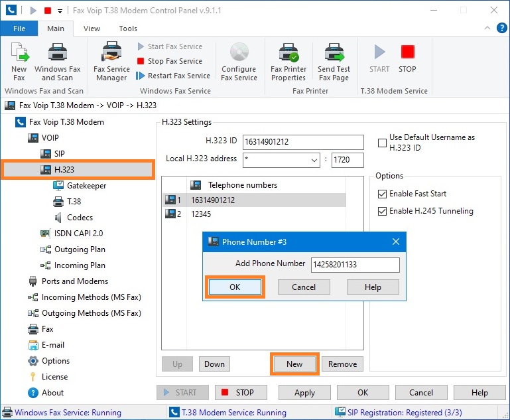The image size is (510, 420).
Task: Click the title bar play icon
Action: pyautogui.click(x=33, y=11)
